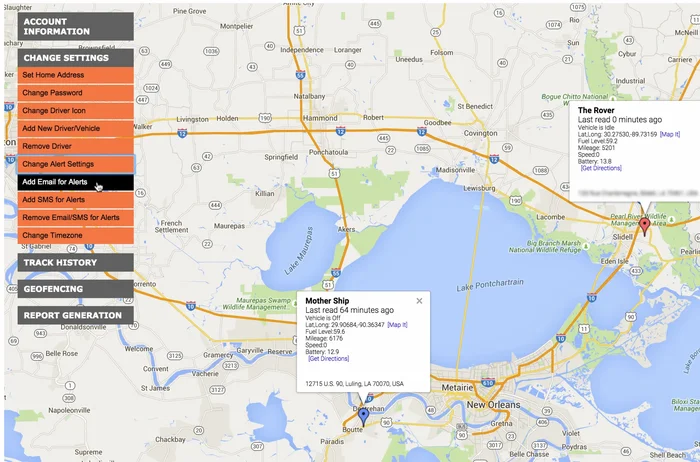Choose Change Password menu item
The height and width of the screenshot is (462, 700).
point(75,93)
